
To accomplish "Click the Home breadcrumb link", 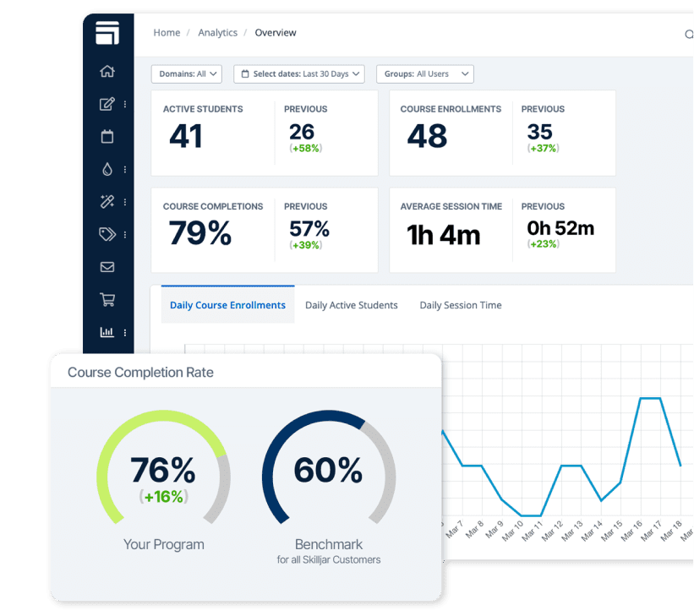I will pyautogui.click(x=167, y=33).
